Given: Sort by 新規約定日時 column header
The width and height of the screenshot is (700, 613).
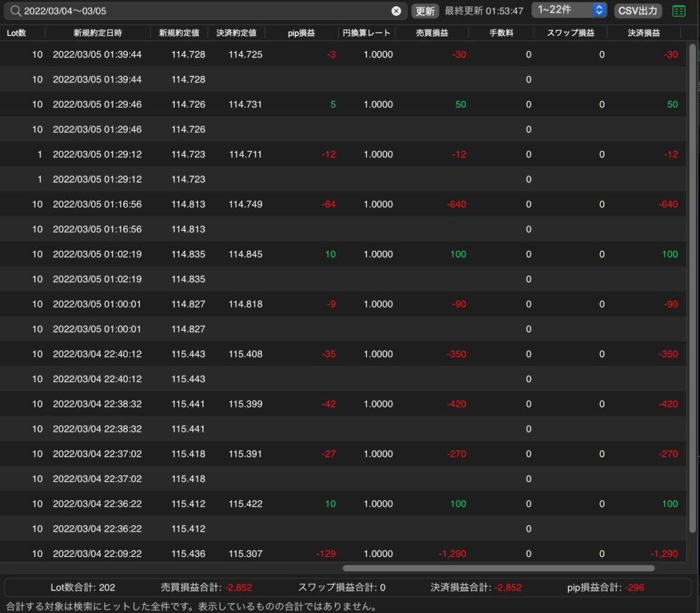Looking at the screenshot, I should coord(98,33).
